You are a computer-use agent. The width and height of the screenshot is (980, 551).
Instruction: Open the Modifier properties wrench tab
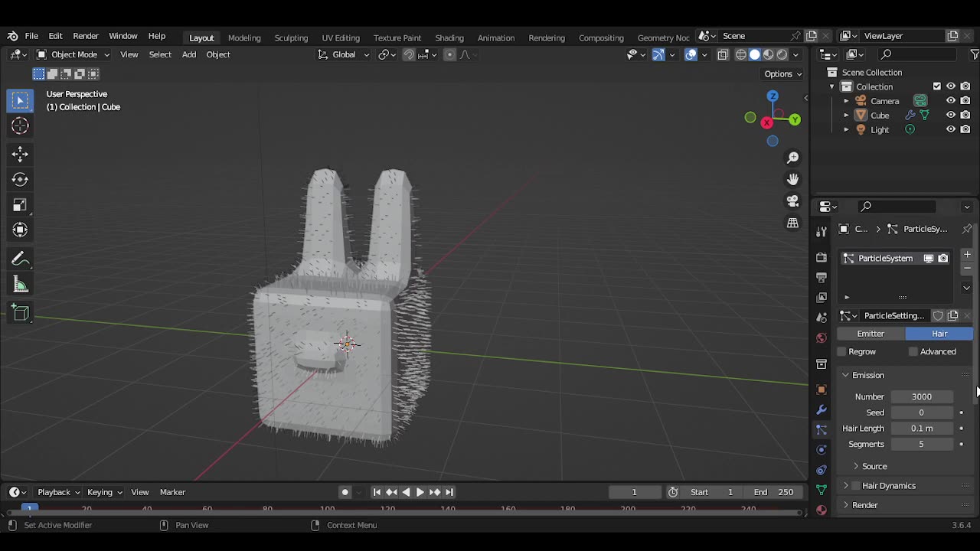click(x=822, y=409)
